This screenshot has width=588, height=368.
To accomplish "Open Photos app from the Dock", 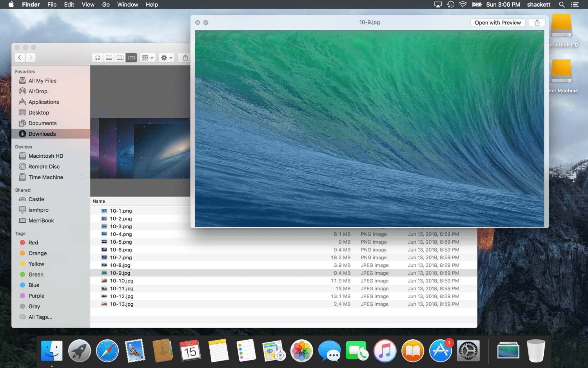I will coord(301,351).
